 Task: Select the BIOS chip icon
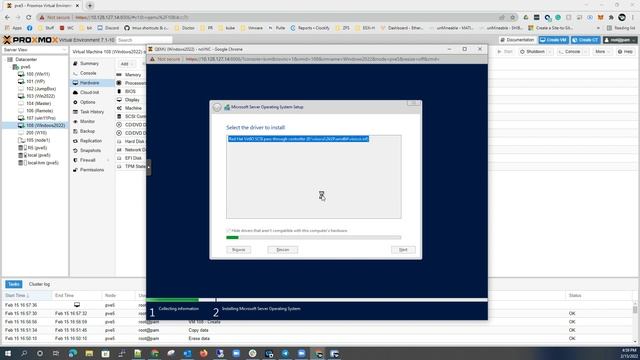coord(119,91)
